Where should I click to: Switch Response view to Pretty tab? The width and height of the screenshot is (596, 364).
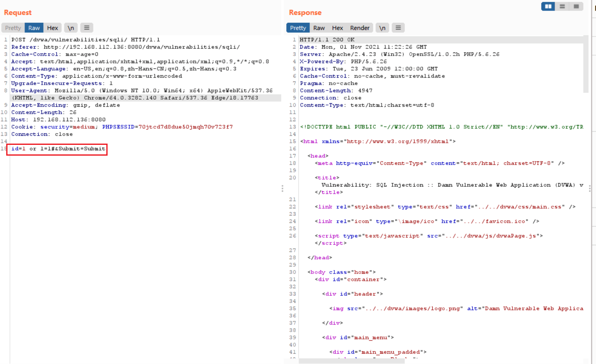[x=298, y=28]
